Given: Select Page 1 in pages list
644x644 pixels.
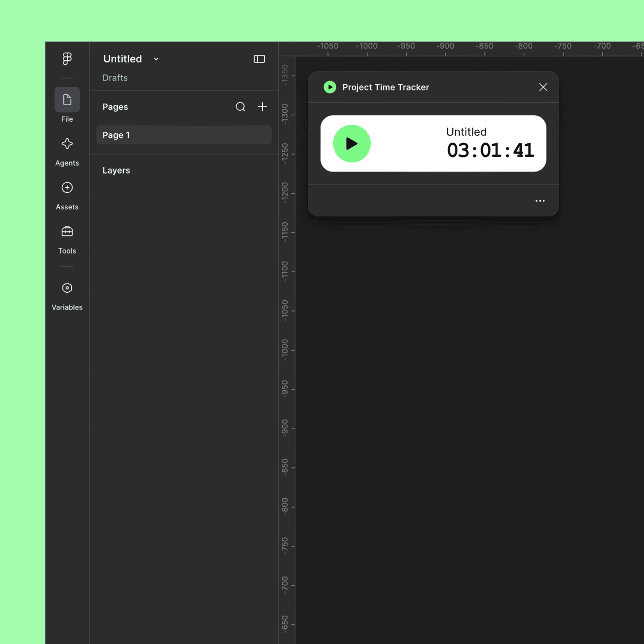Looking at the screenshot, I should click(184, 135).
